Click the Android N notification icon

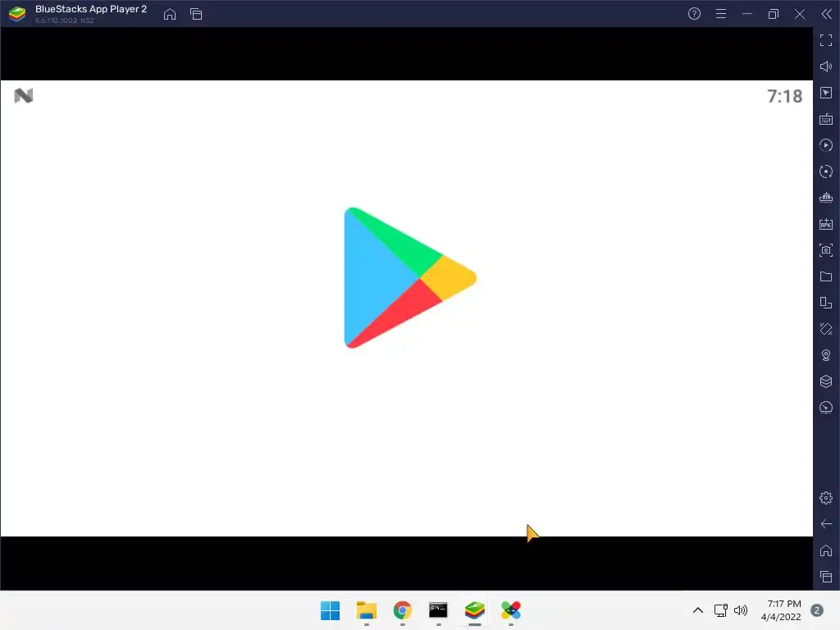(x=24, y=96)
